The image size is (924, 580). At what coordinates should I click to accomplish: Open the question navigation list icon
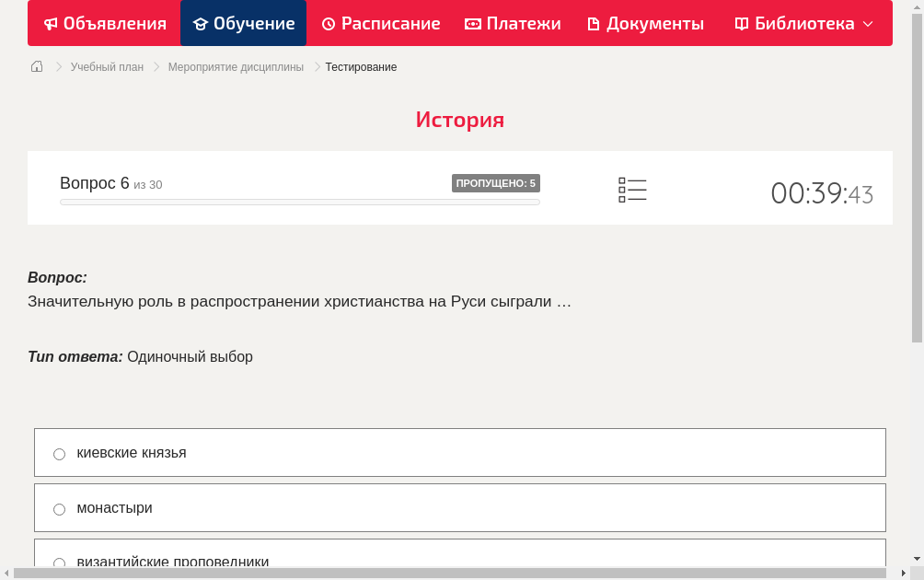point(632,189)
